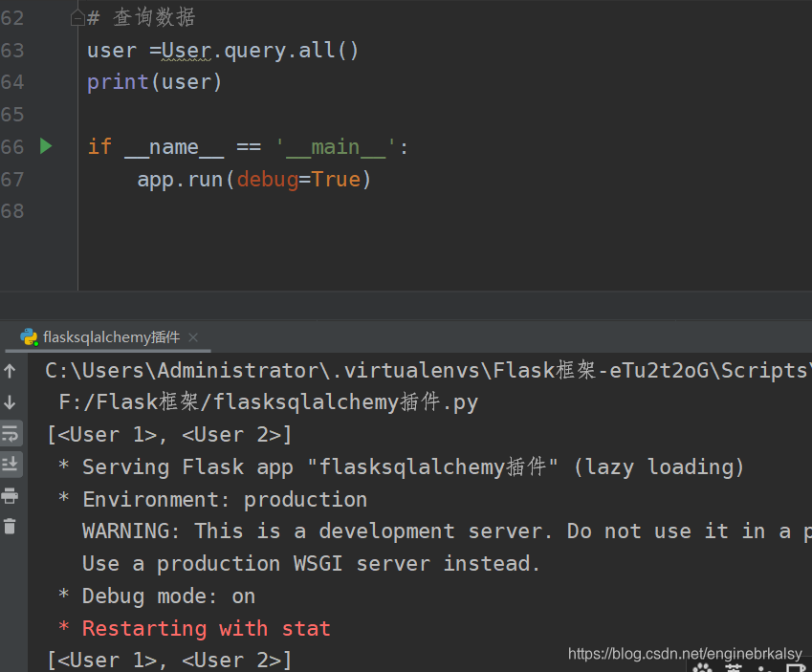Screen dimensions: 812x672
Task: Click on the User class reference on line 63
Action: click(187, 51)
